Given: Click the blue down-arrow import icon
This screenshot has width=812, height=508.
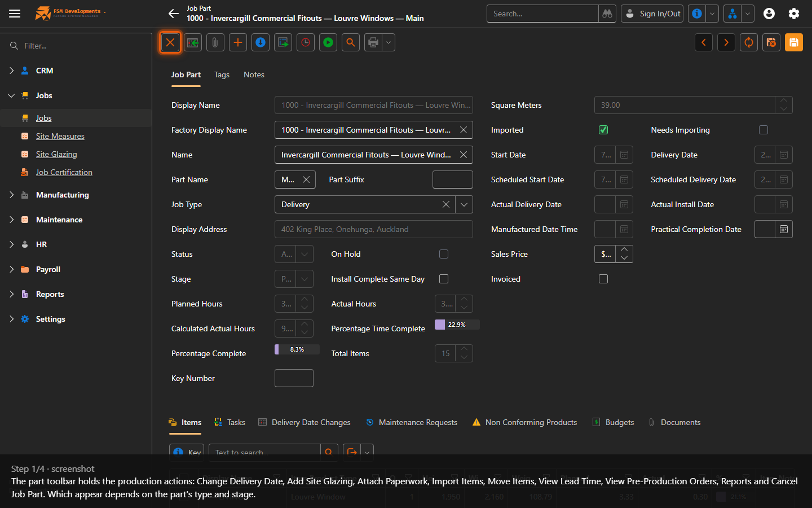Looking at the screenshot, I should [261, 42].
